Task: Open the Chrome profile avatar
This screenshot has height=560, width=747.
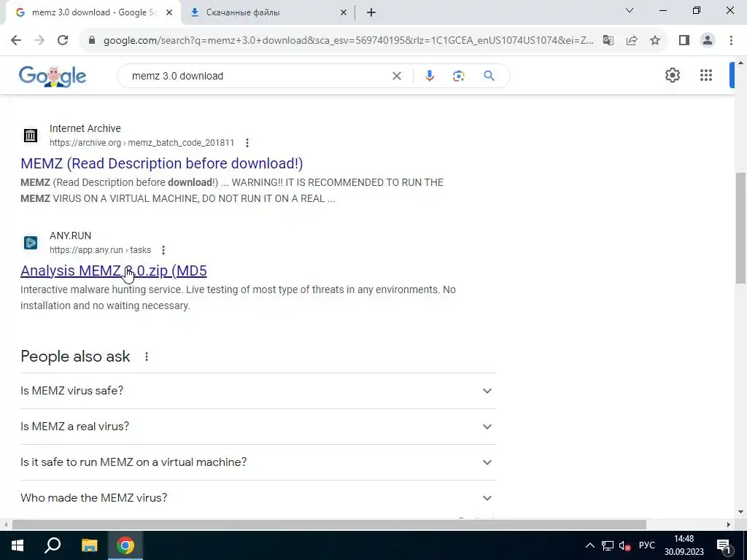Action: [708, 41]
